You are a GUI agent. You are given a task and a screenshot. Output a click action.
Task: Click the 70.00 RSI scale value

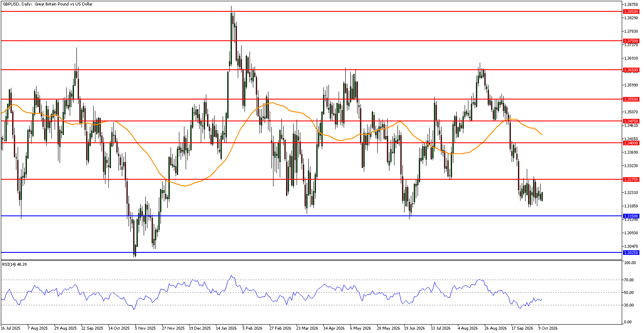[629, 280]
